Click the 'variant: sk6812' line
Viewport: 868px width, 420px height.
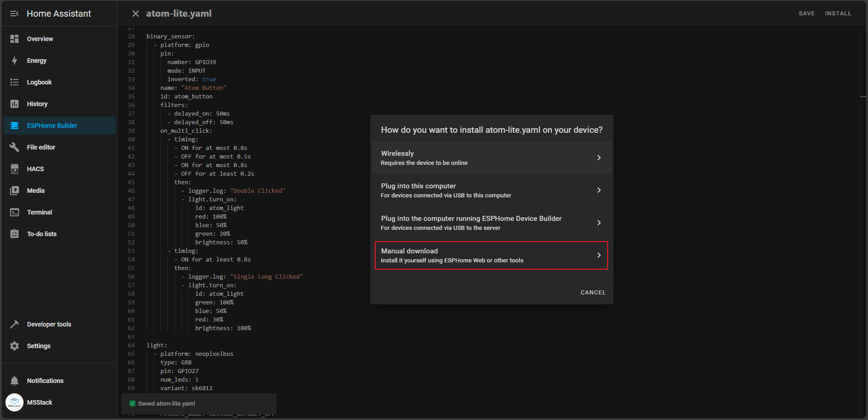(x=186, y=388)
